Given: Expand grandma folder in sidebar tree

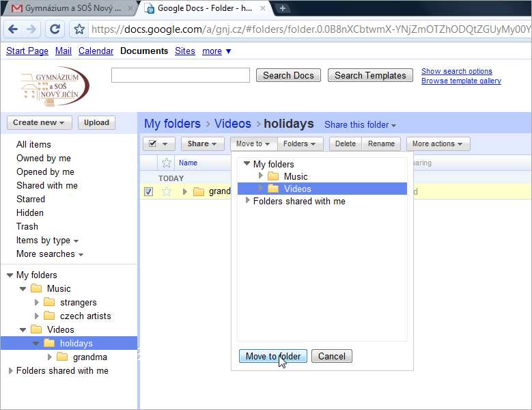Looking at the screenshot, I should (x=50, y=357).
